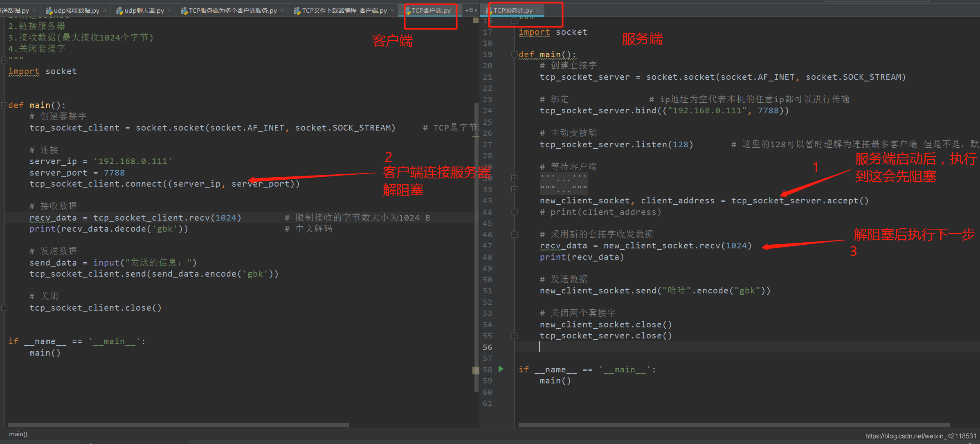
Task: Toggle the fold marker at line 46
Action: pos(515,234)
